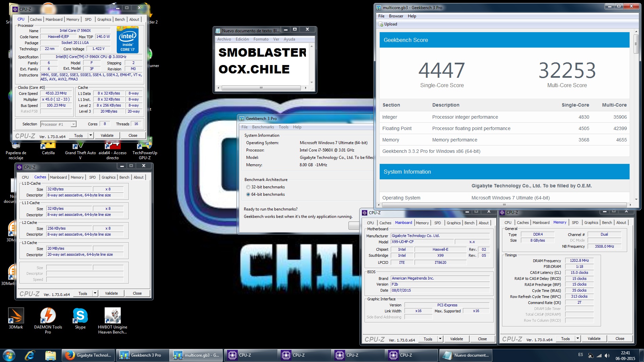Open volume control in system tray
The image size is (644, 362).
(x=607, y=356)
